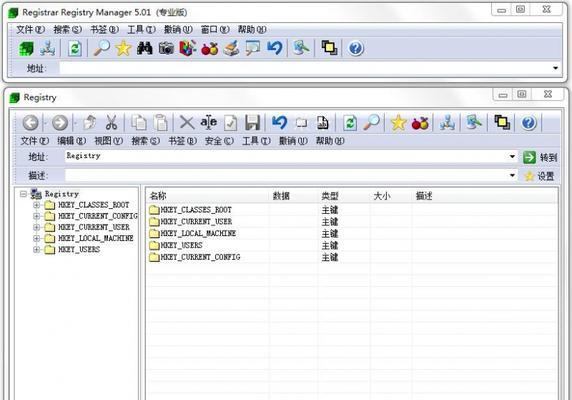The image size is (572, 400).
Task: Click 名称 column header
Action: tap(208, 196)
